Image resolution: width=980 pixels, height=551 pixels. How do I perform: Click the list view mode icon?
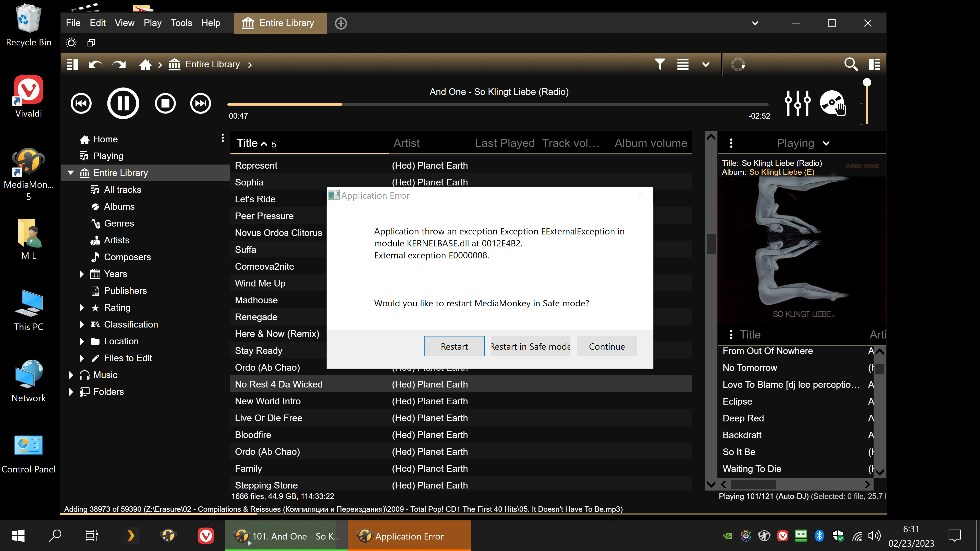(683, 64)
